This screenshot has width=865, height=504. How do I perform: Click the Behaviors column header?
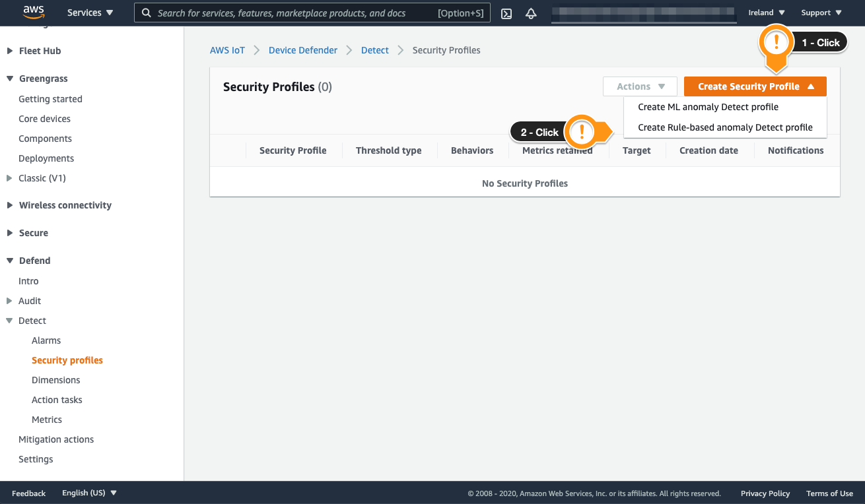[x=472, y=150]
